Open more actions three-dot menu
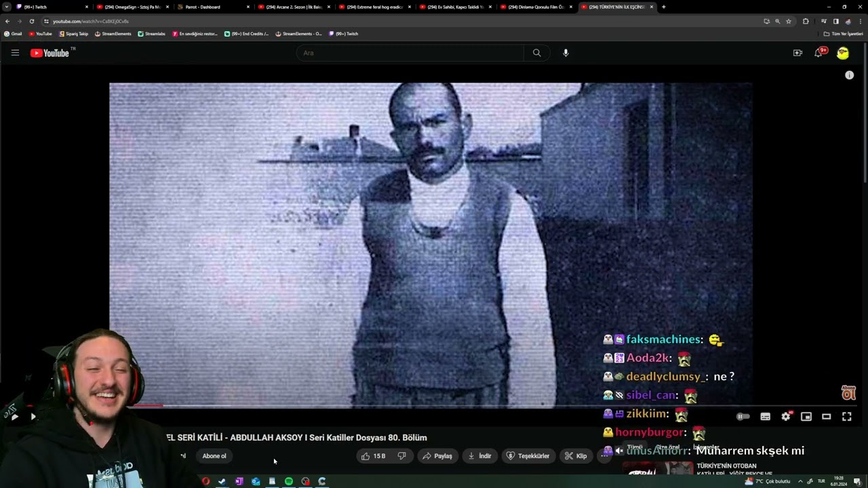 (x=604, y=456)
